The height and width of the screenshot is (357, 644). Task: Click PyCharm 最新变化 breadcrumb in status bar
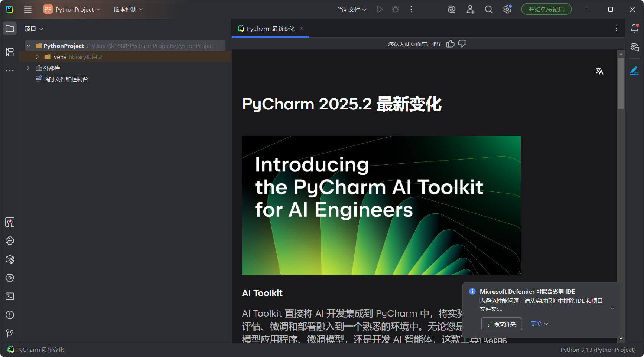pyautogui.click(x=36, y=350)
